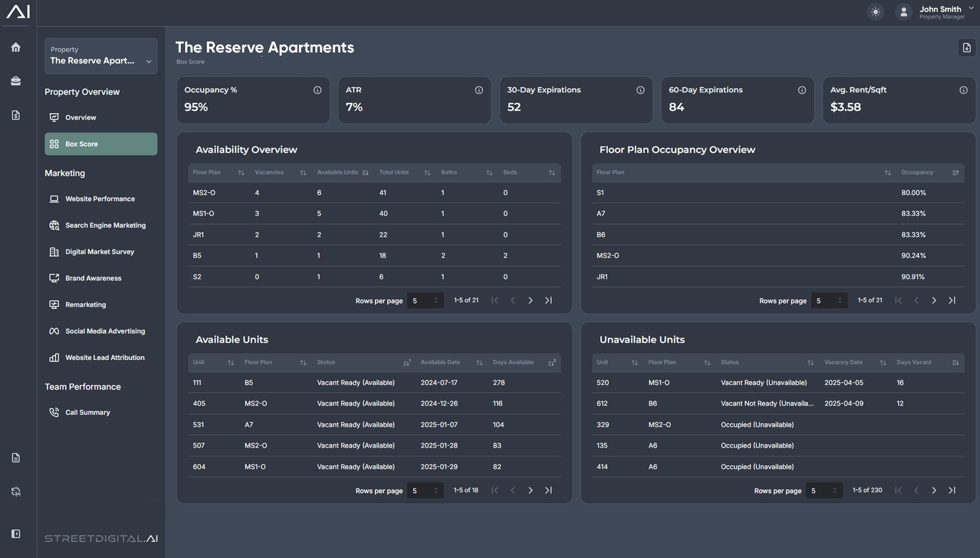
Task: Open the Property selector dropdown
Action: pos(101,56)
